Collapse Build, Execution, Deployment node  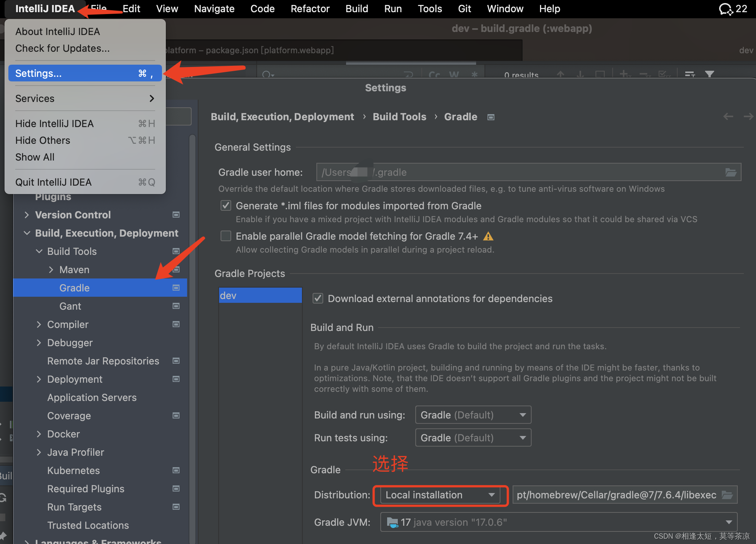(27, 233)
